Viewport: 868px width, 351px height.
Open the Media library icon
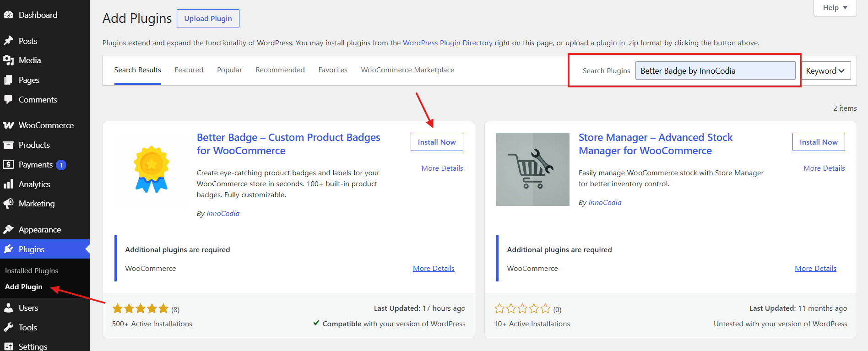[8, 60]
